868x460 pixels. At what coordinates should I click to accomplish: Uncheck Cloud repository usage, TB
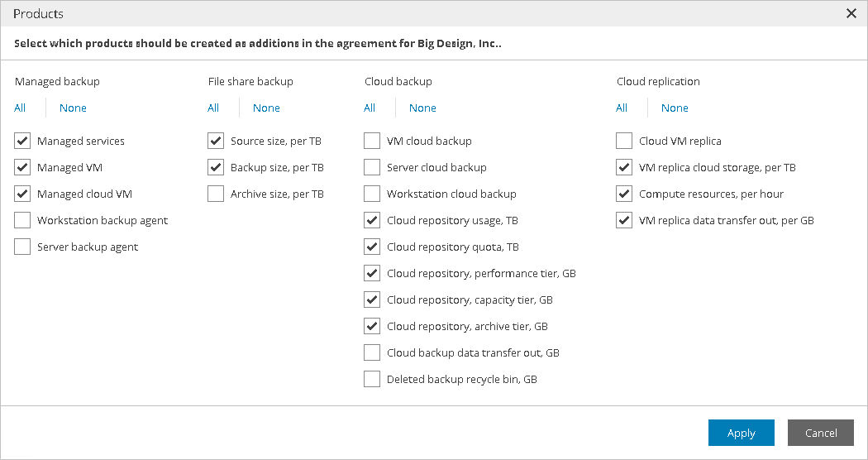[x=372, y=220]
